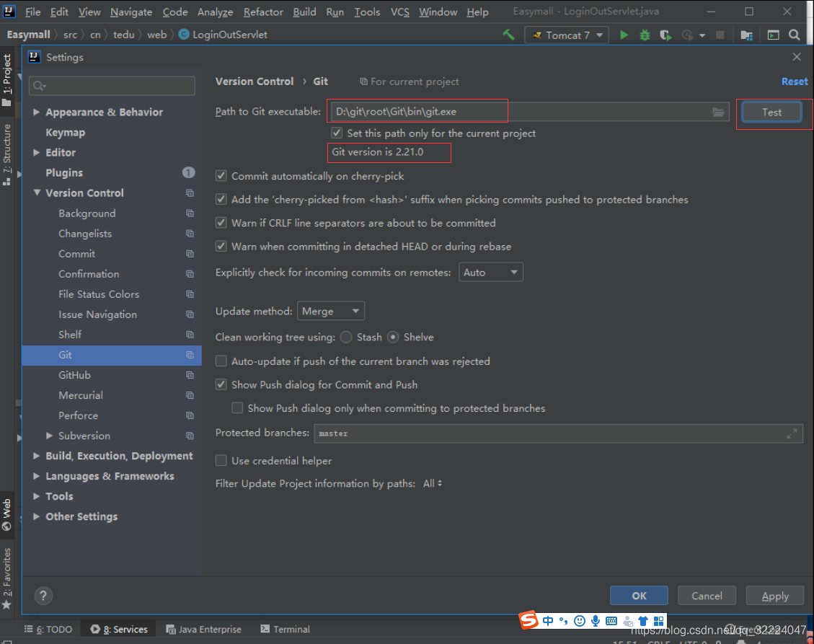The image size is (814, 644).
Task: Select the Shelve radio button
Action: (393, 337)
